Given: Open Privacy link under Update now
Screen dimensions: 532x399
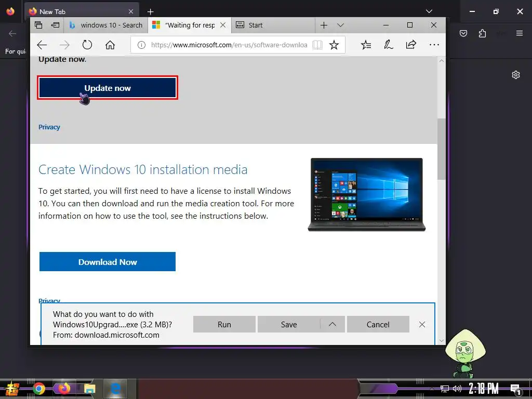Looking at the screenshot, I should coord(49,127).
